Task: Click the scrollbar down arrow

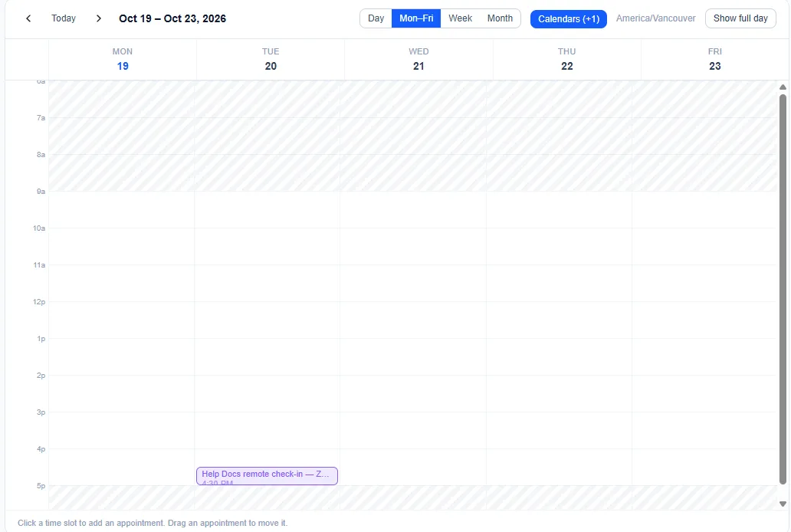Action: [x=783, y=504]
